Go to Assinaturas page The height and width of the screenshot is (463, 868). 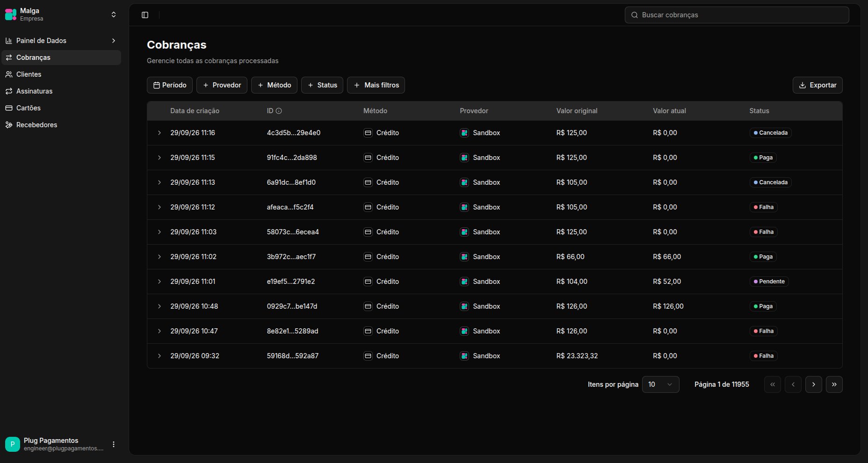coord(61,91)
